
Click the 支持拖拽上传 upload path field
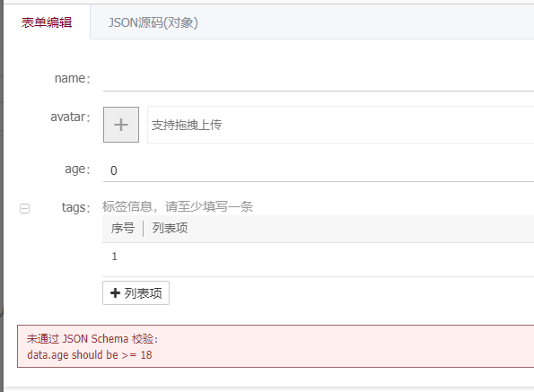pyautogui.click(x=340, y=125)
